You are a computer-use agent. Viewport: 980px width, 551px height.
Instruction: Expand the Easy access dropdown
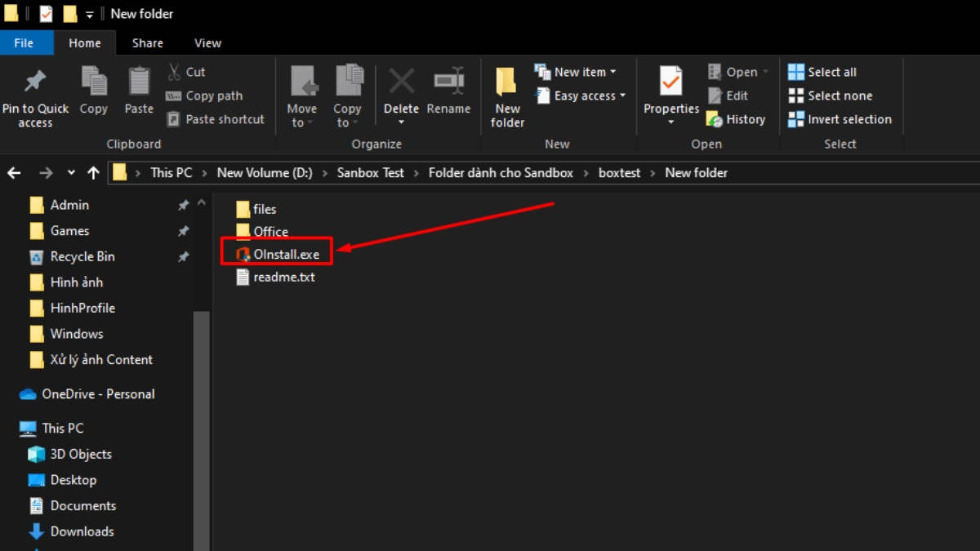(580, 96)
